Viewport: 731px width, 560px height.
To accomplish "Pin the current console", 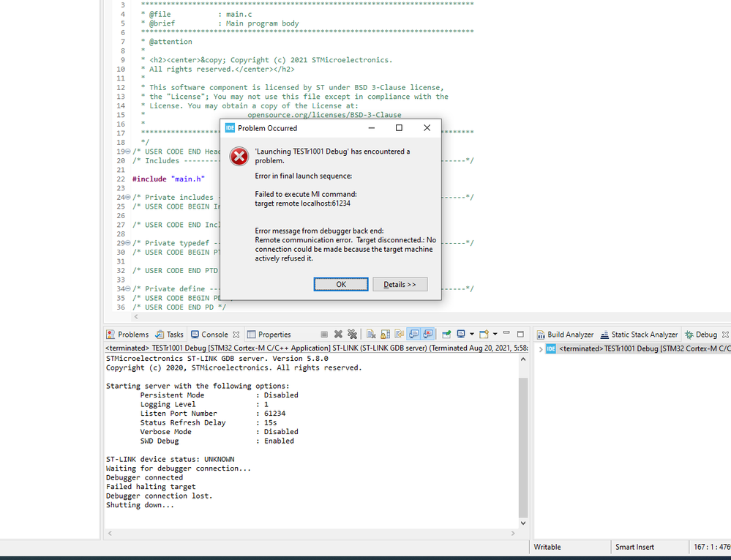I will [446, 335].
